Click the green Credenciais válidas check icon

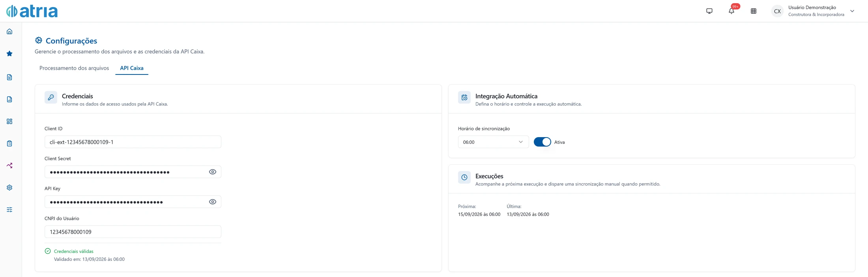point(48,251)
